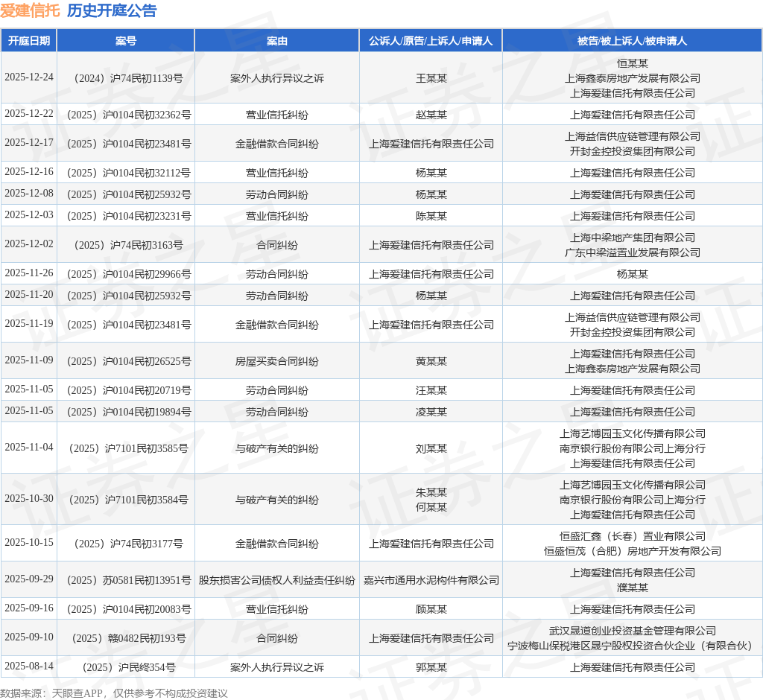Viewport: 763px width, 700px height.
Task: Click the date cell 2025-10-30
Action: (29, 499)
